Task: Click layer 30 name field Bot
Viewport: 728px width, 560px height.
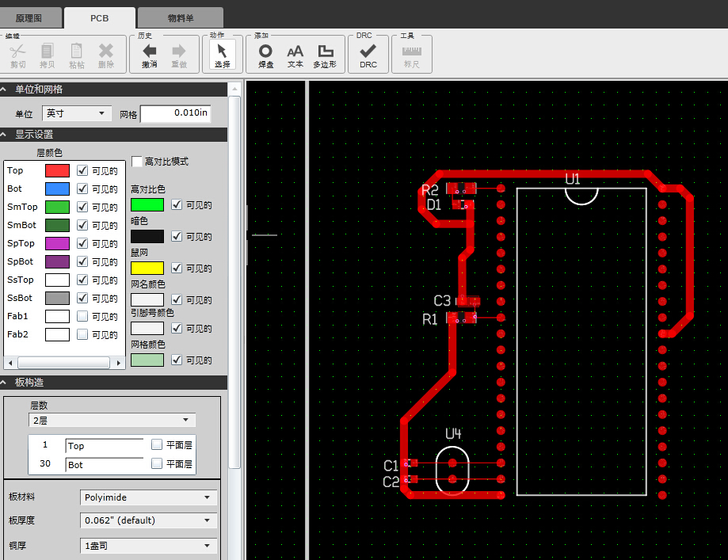Action: pos(105,465)
